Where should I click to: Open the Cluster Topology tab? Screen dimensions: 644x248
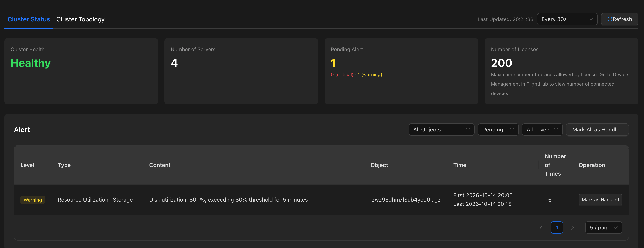click(x=80, y=19)
